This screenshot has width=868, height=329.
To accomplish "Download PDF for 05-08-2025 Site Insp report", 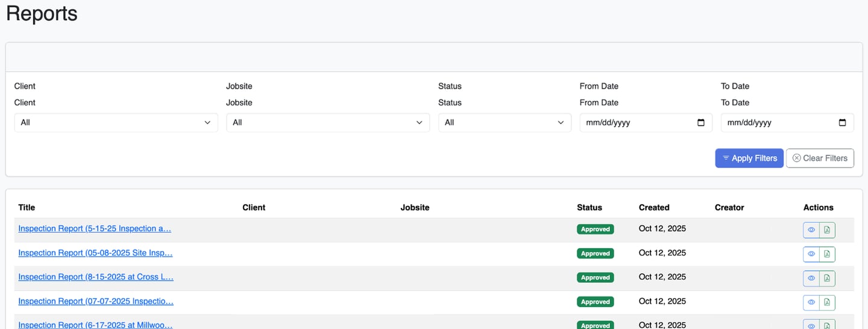I will click(827, 254).
